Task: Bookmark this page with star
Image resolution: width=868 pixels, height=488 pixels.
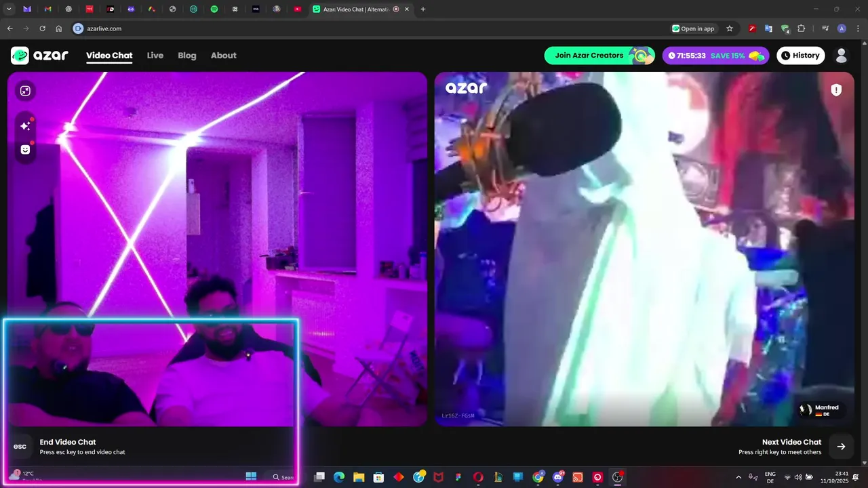Action: (730, 28)
